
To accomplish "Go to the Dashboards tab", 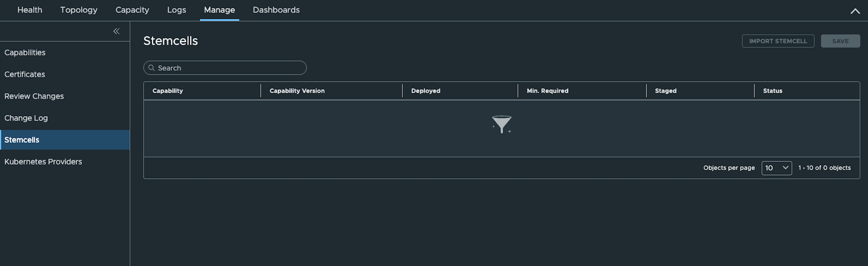I will 276,10.
